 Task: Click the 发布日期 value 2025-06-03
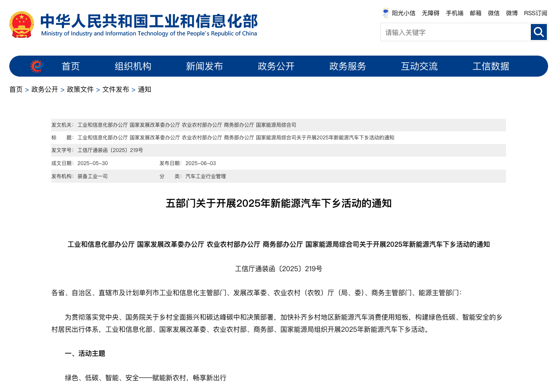point(201,163)
